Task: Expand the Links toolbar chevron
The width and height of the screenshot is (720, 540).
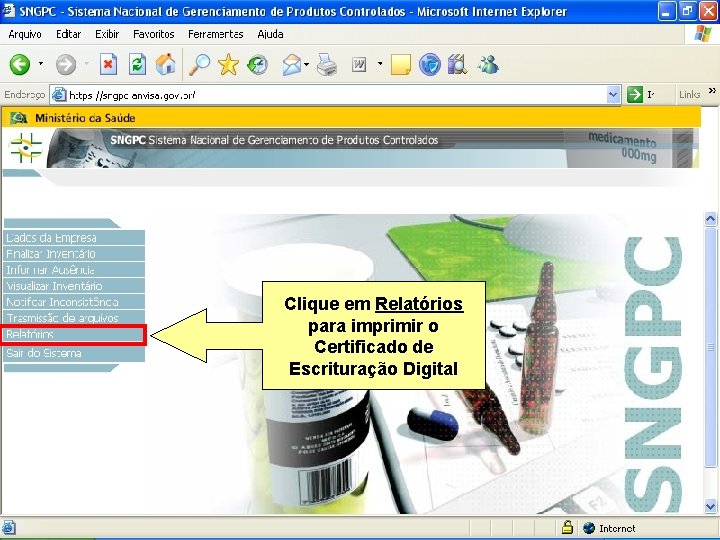Action: [x=712, y=90]
